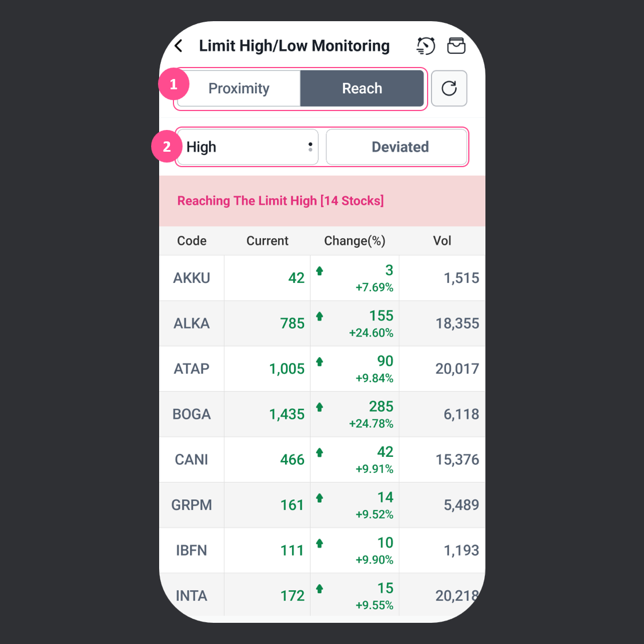Click the refresh icon button
The image size is (644, 644).
[449, 88]
